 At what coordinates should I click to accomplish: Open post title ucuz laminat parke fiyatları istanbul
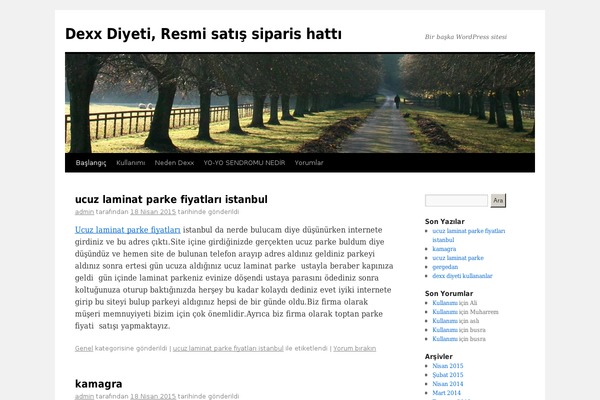point(171,199)
